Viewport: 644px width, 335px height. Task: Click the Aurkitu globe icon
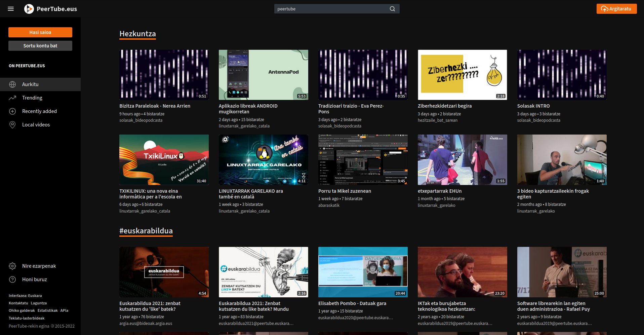(x=12, y=84)
